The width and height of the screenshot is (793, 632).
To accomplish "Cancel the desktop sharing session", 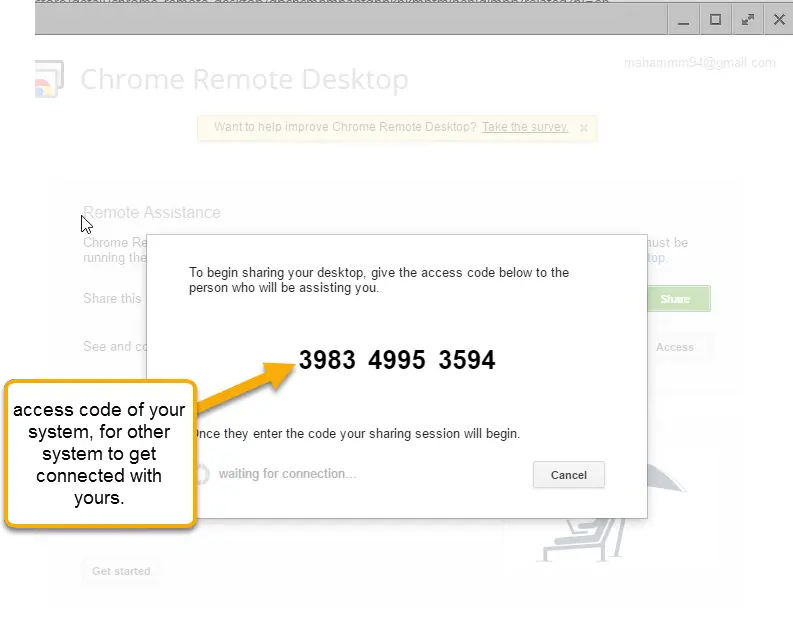I will (x=568, y=475).
